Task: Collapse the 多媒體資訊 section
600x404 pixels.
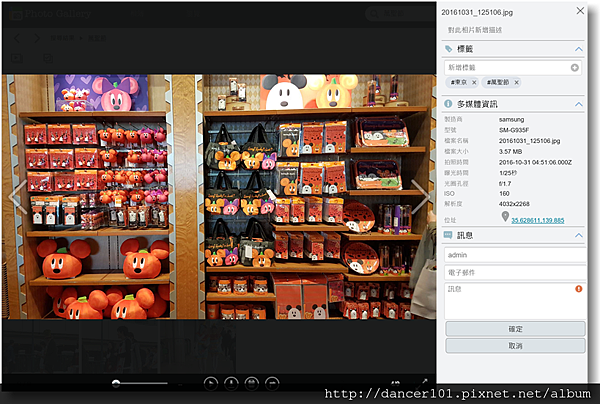Action: pyautogui.click(x=579, y=104)
